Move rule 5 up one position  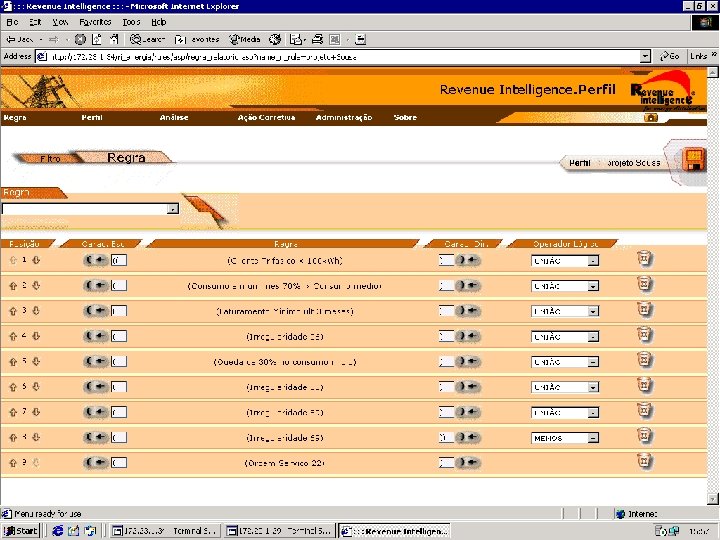click(13, 361)
